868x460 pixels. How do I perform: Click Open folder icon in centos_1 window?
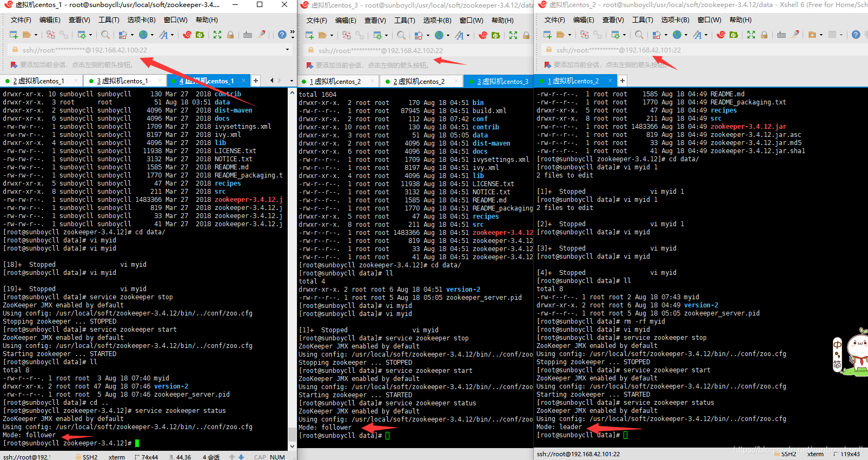(27, 35)
